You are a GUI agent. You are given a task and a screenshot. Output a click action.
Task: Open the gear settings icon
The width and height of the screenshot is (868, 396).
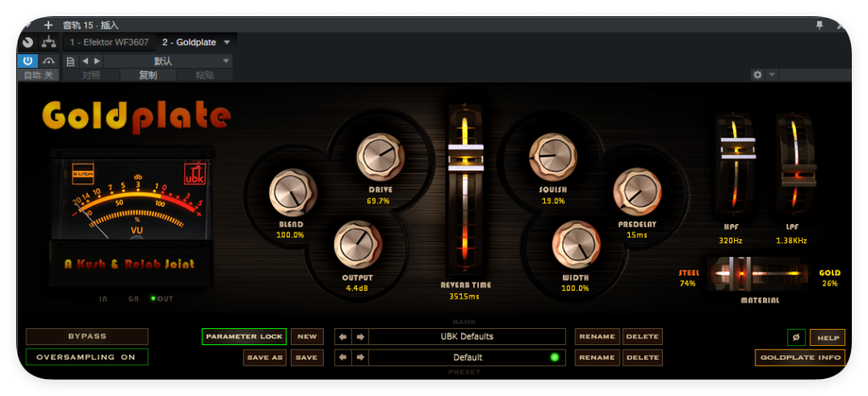[x=757, y=75]
